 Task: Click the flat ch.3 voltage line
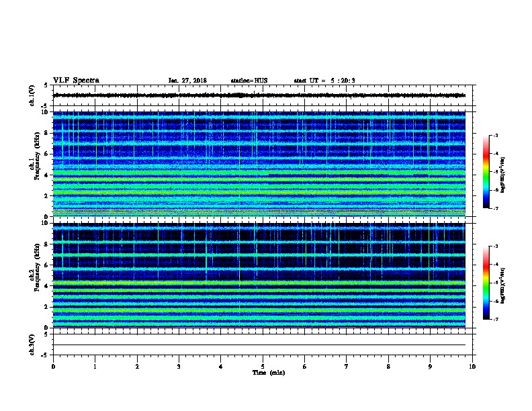pyautogui.click(x=259, y=345)
